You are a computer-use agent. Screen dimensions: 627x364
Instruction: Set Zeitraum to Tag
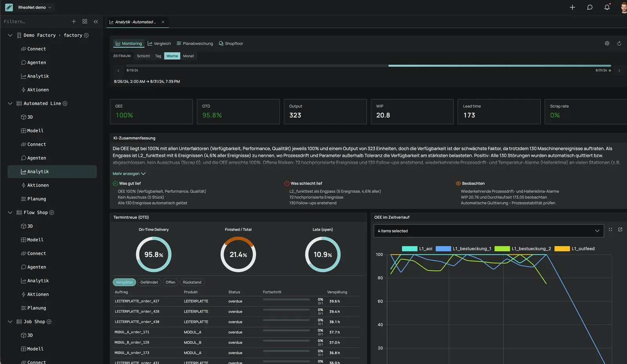(x=158, y=56)
